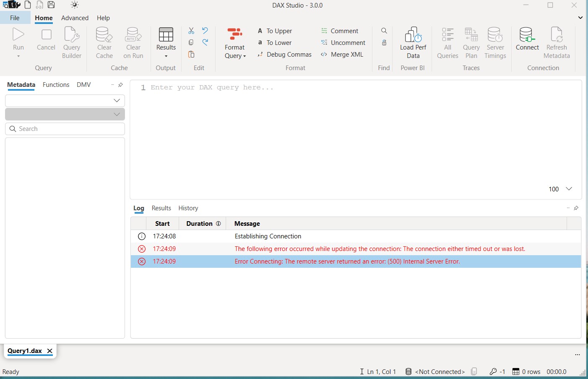Viewport: 588px width, 379px height.
Task: Open the row limit 100 dropdown
Action: 560,189
